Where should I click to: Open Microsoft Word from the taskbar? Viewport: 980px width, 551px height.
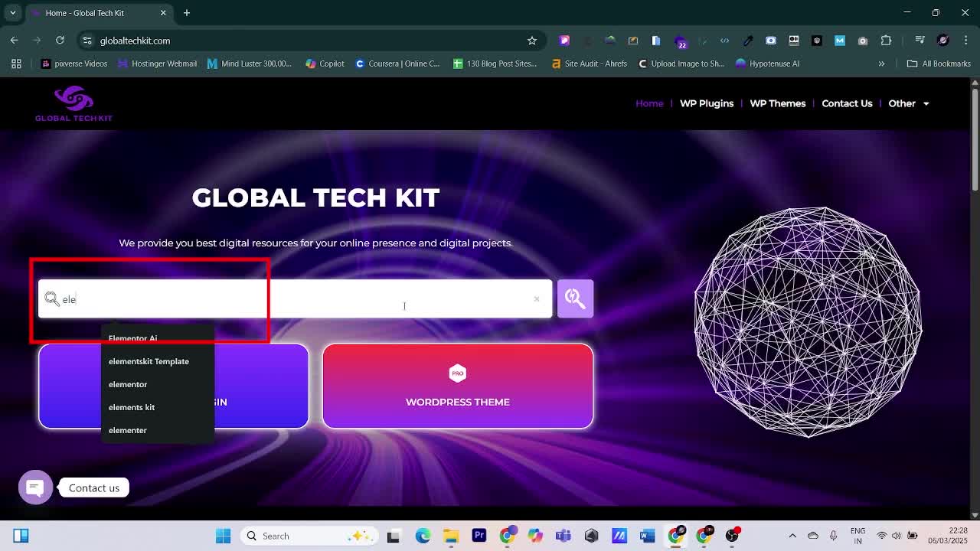648,536
